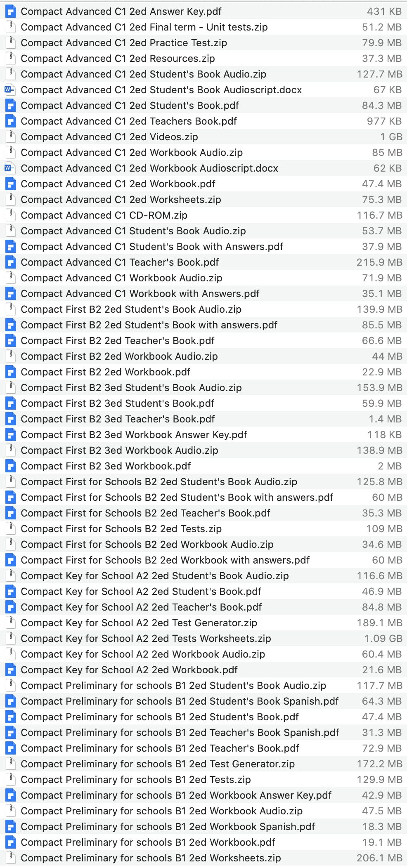
Task: Select Compact Advanced C1 2ed Practice Test.zip
Action: [124, 43]
